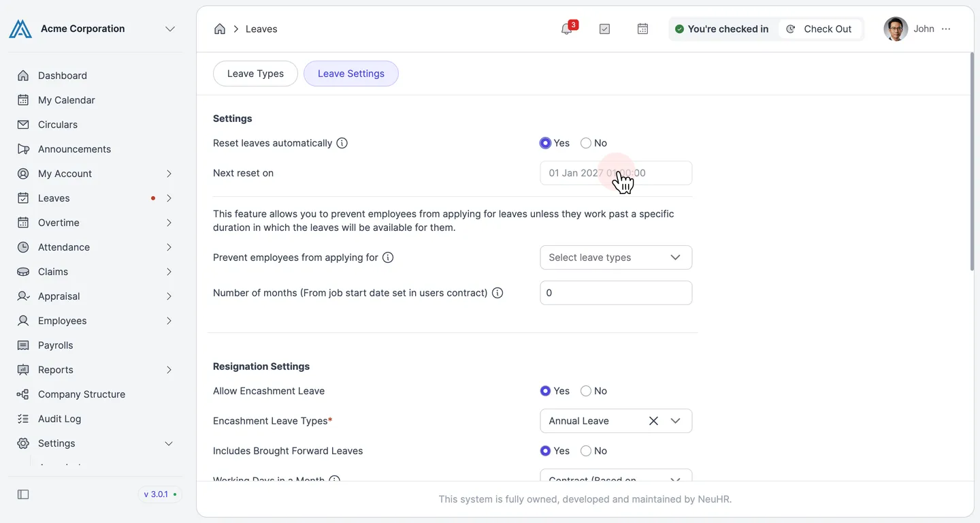Image resolution: width=980 pixels, height=523 pixels.
Task: Click the v 3.0.1 version badge
Action: tap(161, 494)
